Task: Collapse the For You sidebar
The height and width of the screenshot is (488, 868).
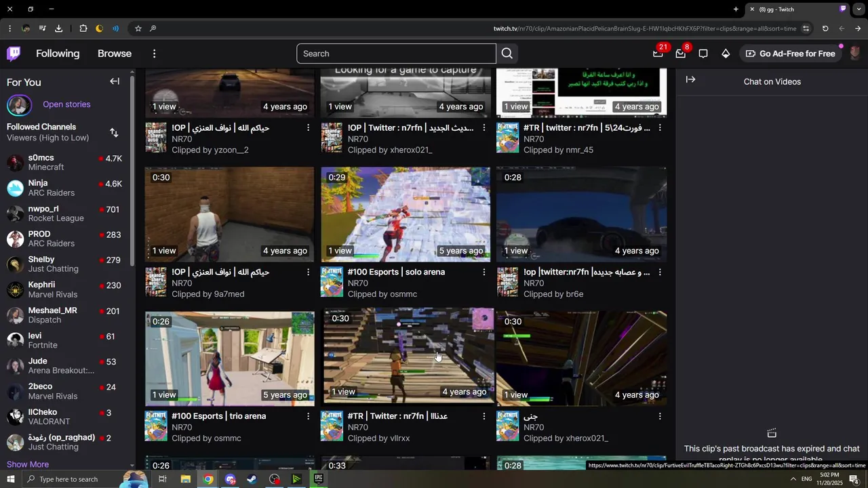Action: (115, 81)
